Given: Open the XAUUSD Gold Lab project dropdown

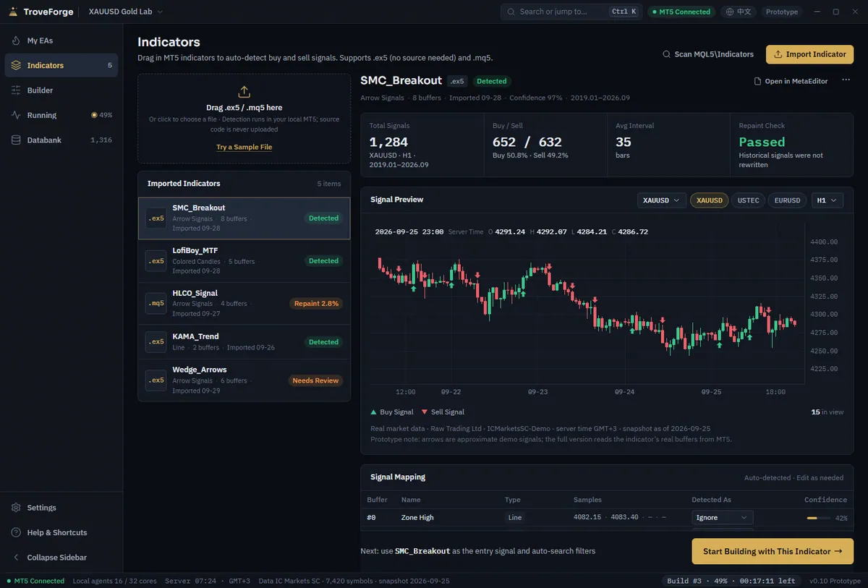Looking at the screenshot, I should point(125,12).
